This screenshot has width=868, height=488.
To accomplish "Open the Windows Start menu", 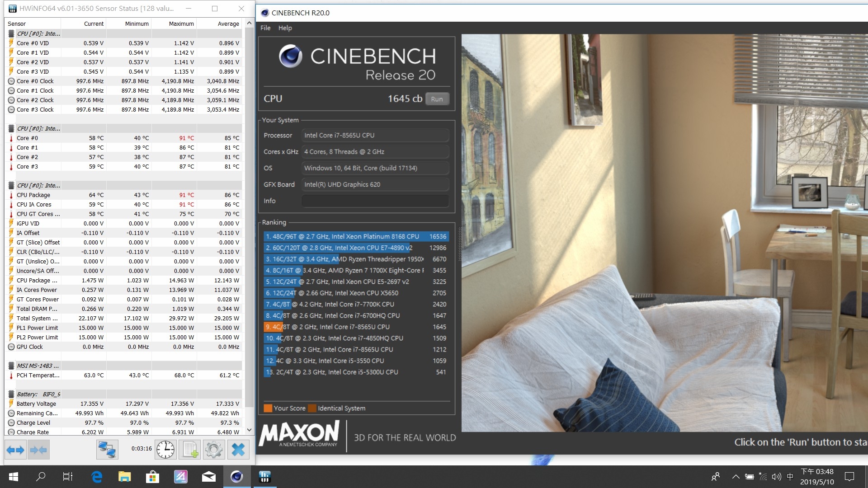I will [x=14, y=477].
